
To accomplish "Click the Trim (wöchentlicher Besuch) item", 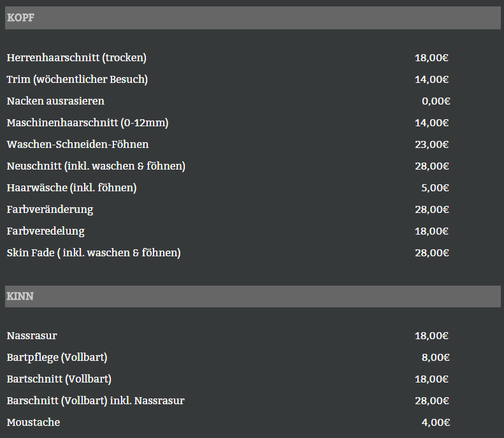I will [77, 80].
